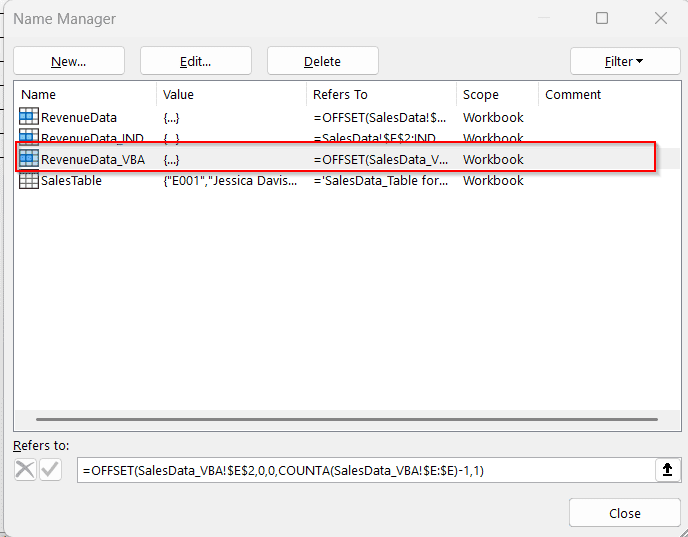Click the Value column header
The width and height of the screenshot is (688, 537).
pos(230,94)
